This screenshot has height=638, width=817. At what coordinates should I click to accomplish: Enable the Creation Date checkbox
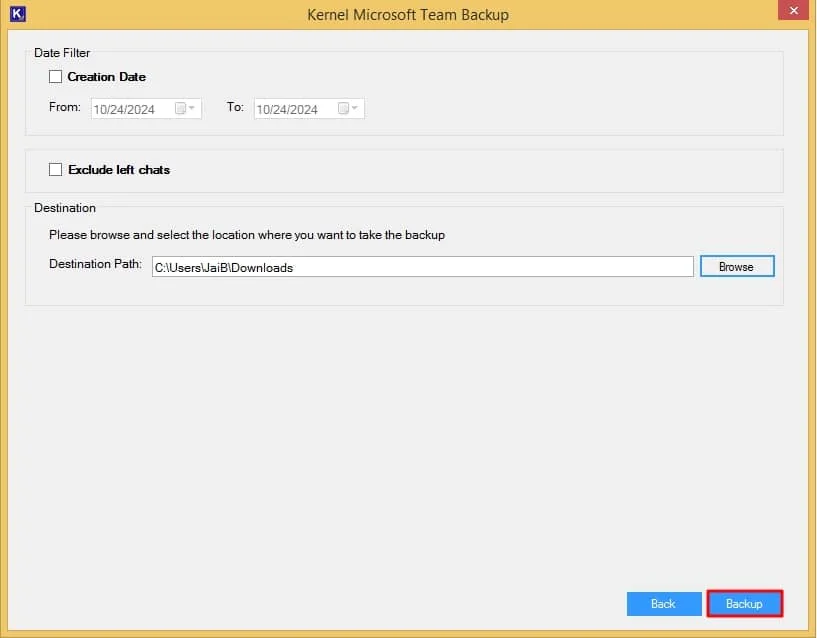55,77
